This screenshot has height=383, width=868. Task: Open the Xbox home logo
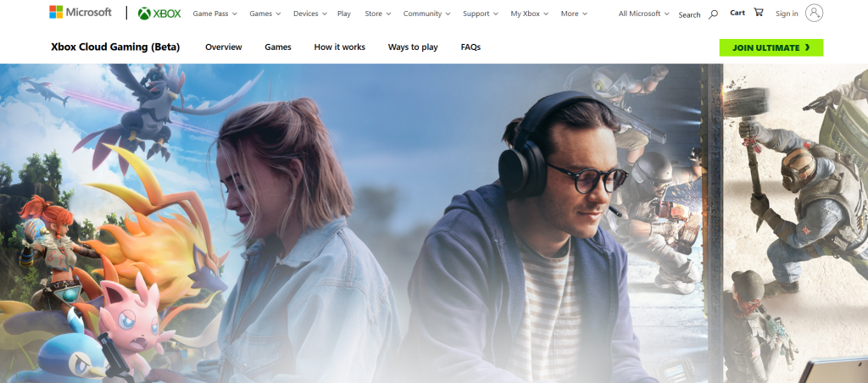[159, 14]
